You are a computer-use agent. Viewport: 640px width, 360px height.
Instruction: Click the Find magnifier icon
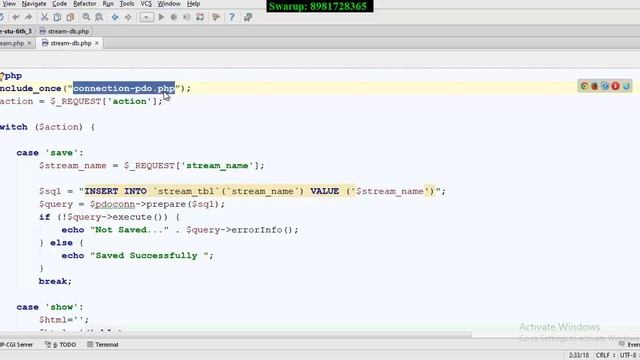(x=86, y=17)
